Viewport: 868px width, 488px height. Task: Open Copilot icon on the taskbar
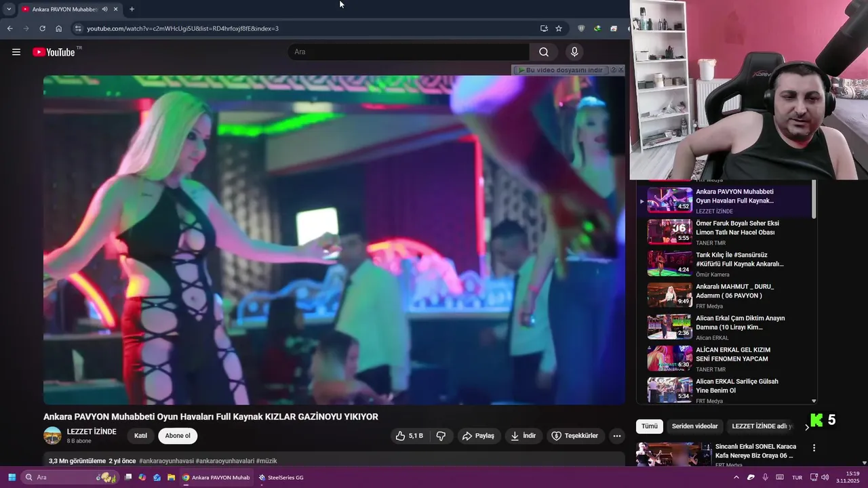click(x=142, y=477)
